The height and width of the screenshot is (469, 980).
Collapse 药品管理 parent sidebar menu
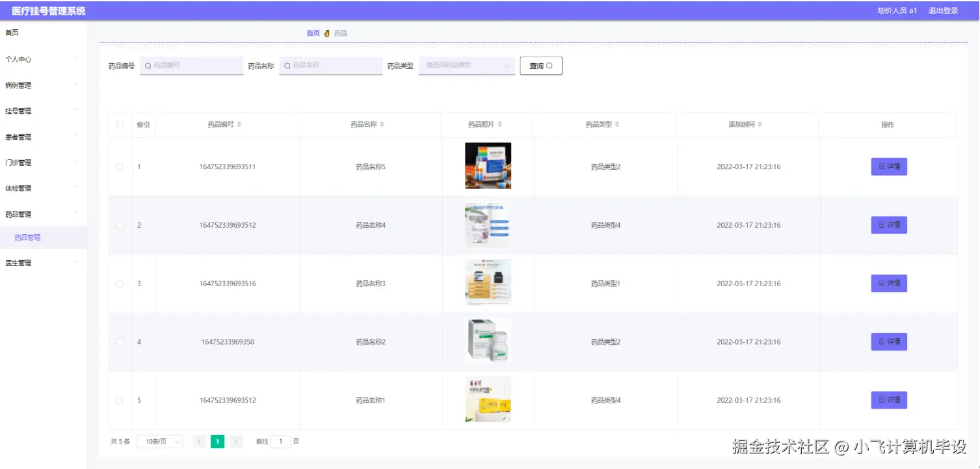[43, 214]
